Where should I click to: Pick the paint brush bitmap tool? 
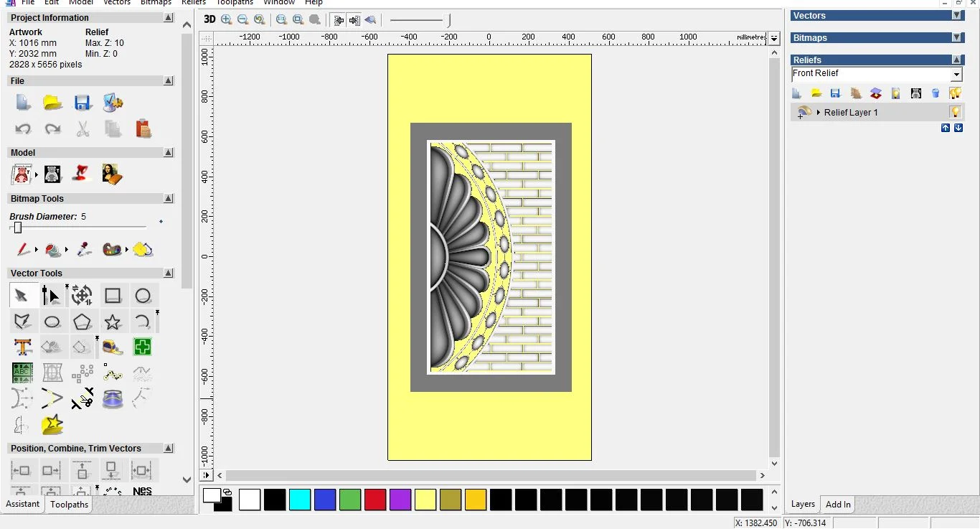[x=23, y=250]
